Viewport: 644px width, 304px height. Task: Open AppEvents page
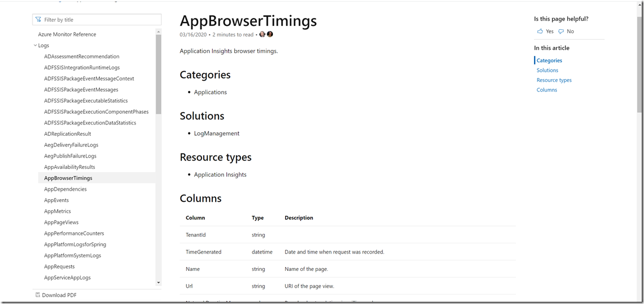coord(56,201)
